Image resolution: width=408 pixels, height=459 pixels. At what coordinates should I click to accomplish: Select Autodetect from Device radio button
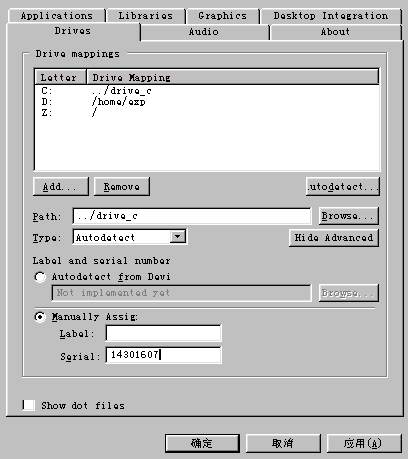[40, 277]
